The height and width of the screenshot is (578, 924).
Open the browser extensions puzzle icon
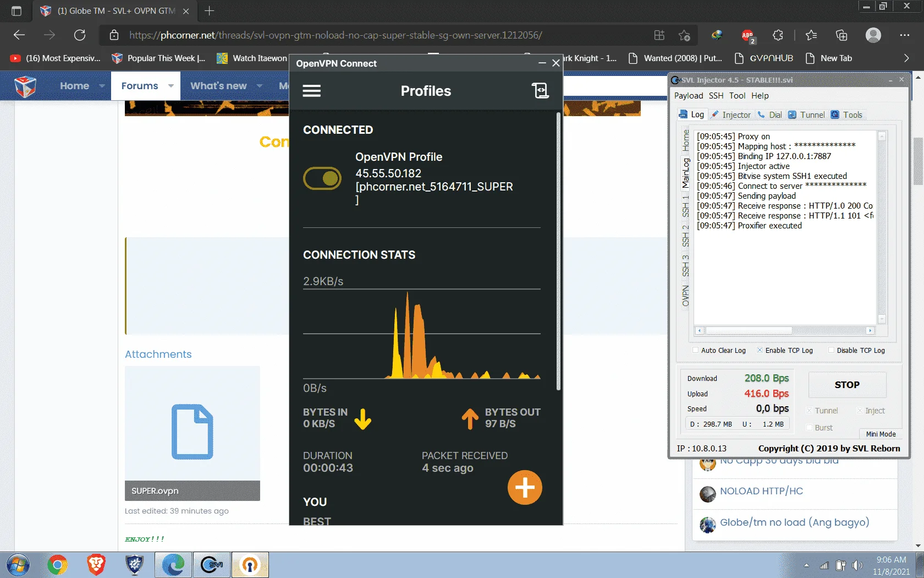tap(778, 35)
